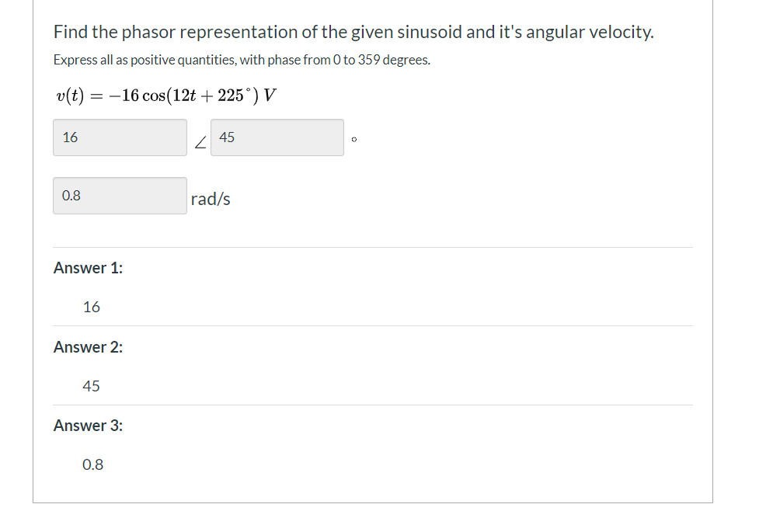Click the magnitude input containing 16
Viewport: 766px width, 532px height.
120,137
